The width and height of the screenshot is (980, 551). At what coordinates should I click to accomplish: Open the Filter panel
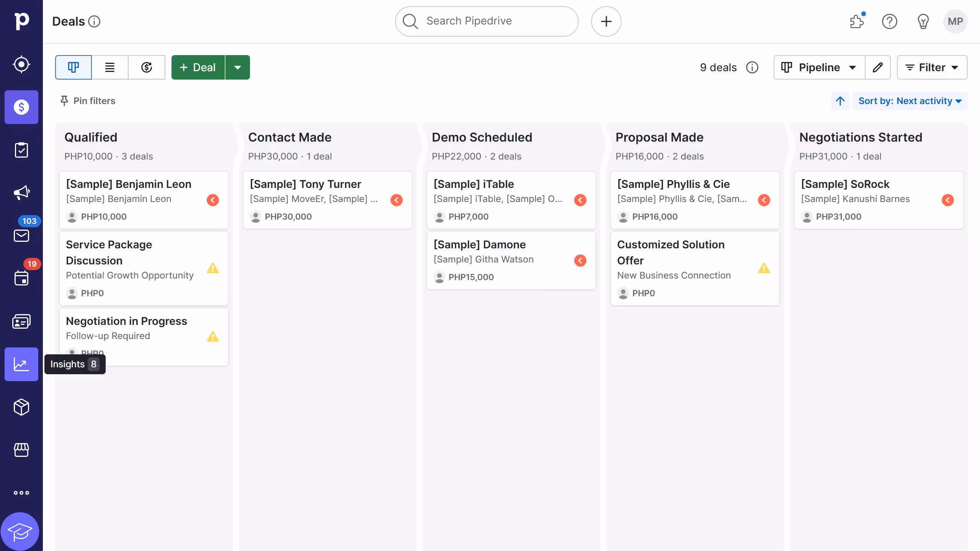click(x=933, y=67)
